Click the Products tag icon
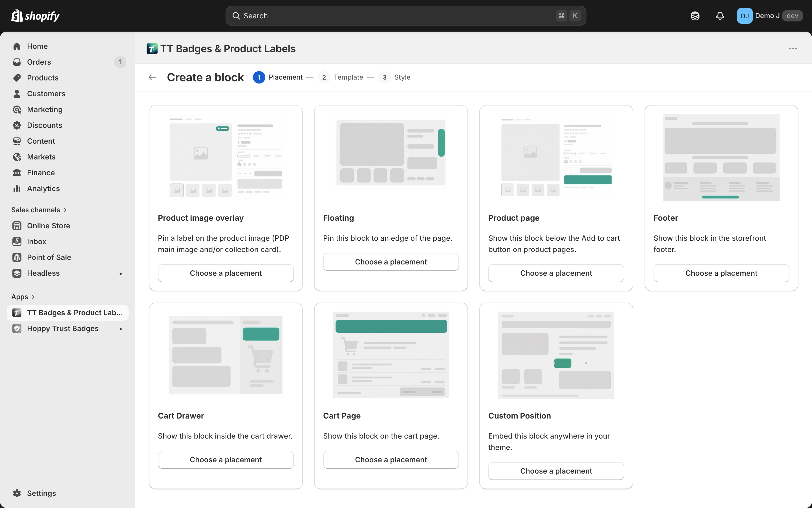812x508 pixels. click(17, 78)
